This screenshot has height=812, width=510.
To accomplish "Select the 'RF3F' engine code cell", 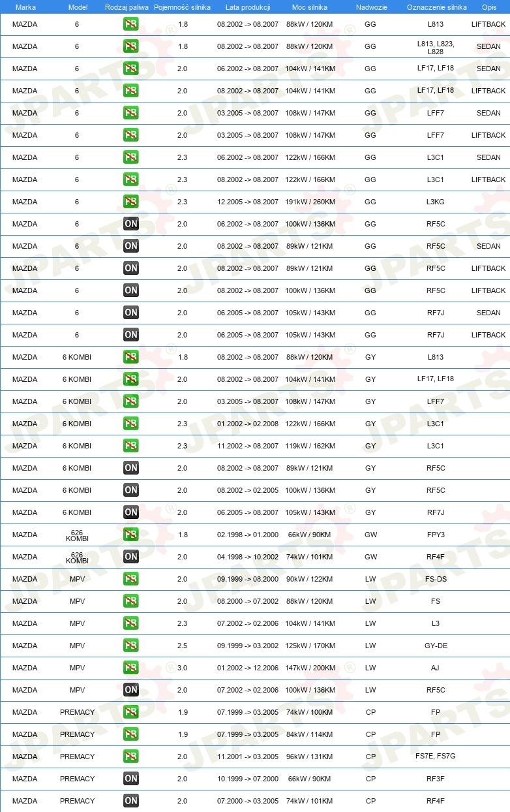I will click(436, 779).
